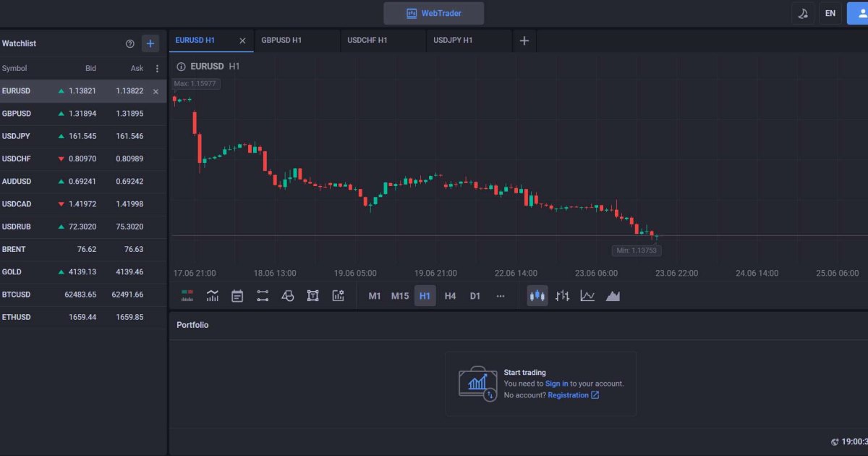The image size is (868, 456).
Task: Open the EN language selector
Action: (830, 13)
